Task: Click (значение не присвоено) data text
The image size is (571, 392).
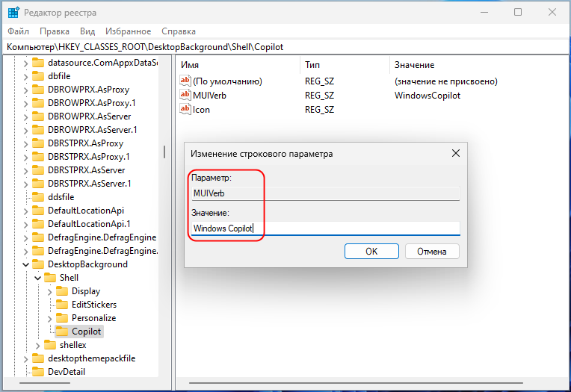Action: [445, 81]
